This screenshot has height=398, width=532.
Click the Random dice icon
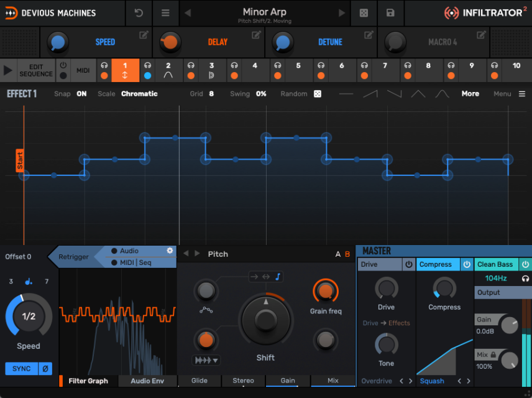318,94
